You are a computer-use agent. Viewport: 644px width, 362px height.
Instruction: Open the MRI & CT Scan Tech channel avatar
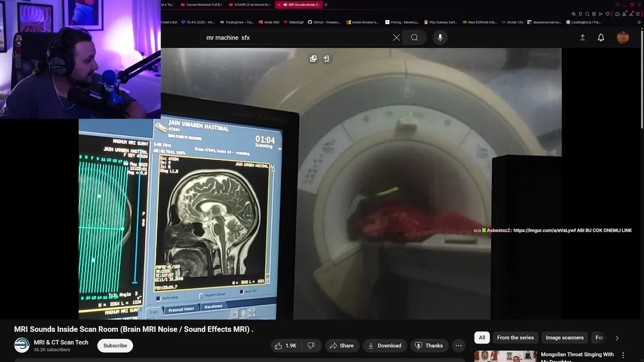22,345
